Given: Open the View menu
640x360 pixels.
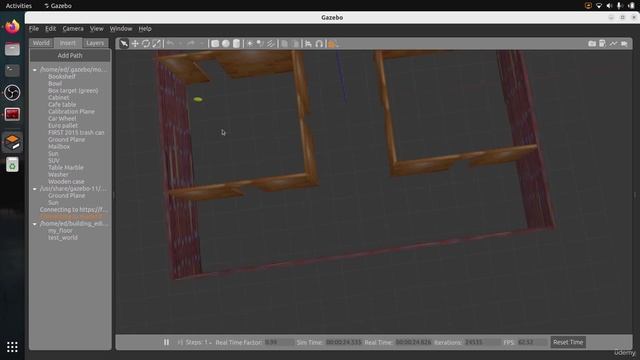Looking at the screenshot, I should [97, 29].
